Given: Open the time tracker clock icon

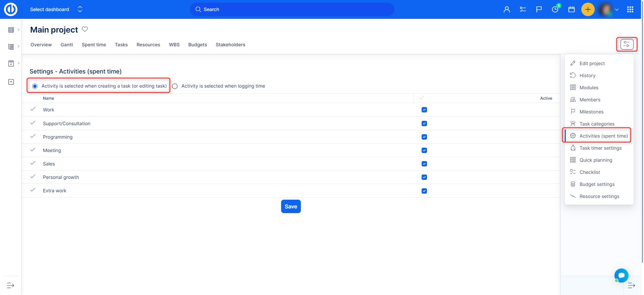Looking at the screenshot, I should coord(555,9).
